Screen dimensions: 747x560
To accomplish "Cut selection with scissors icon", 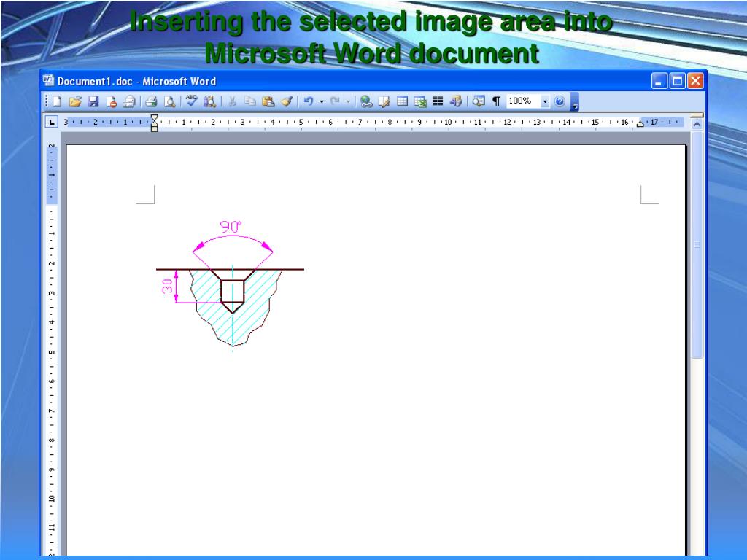I will [232, 101].
